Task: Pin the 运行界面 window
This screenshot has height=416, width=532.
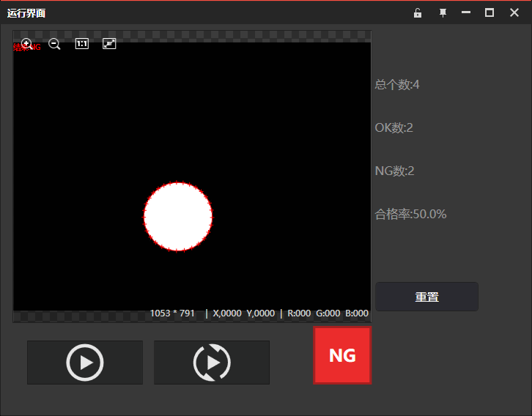Action: (x=443, y=12)
